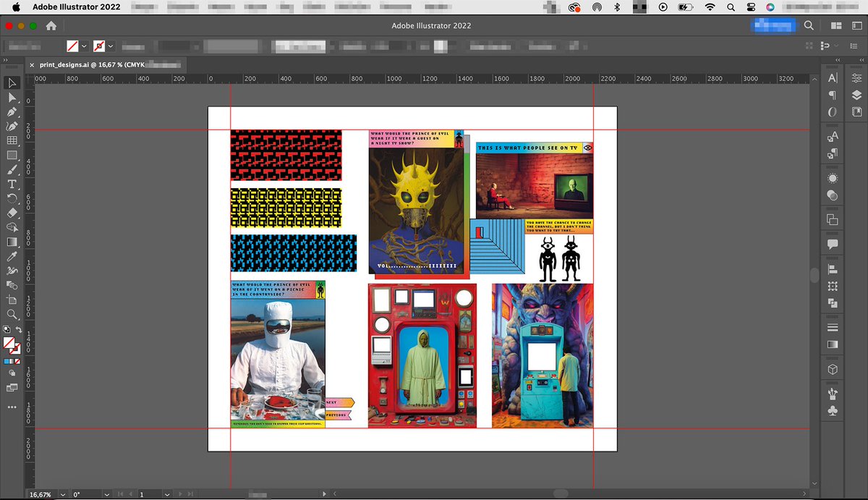
Task: Open the Paragraph Styles panel icon
Action: coord(833,153)
